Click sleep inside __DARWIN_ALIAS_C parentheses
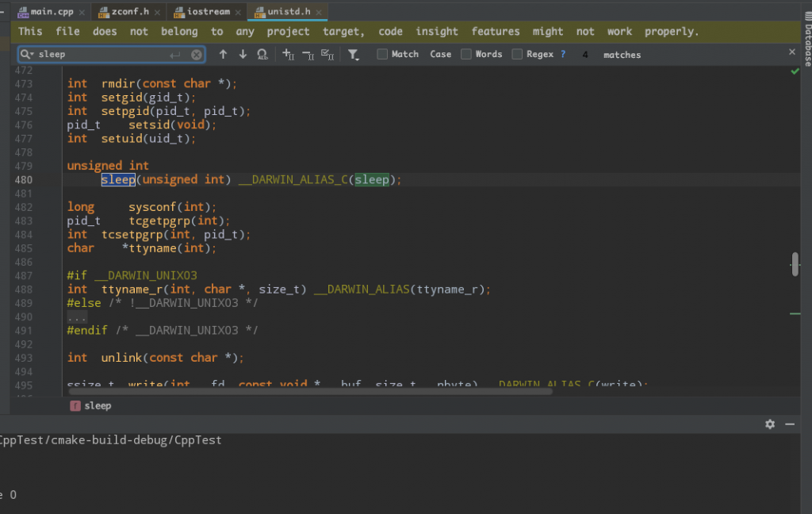Image resolution: width=812 pixels, height=514 pixels. 371,180
